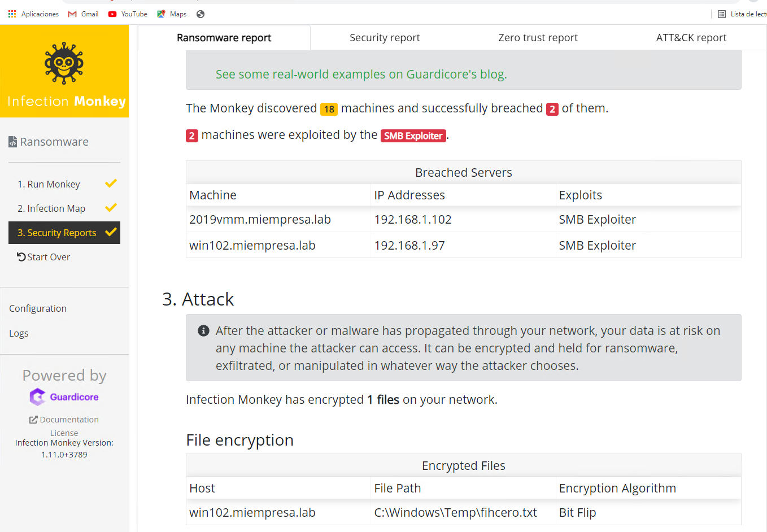767x532 pixels.
Task: Switch to the Security report tab
Action: point(385,38)
